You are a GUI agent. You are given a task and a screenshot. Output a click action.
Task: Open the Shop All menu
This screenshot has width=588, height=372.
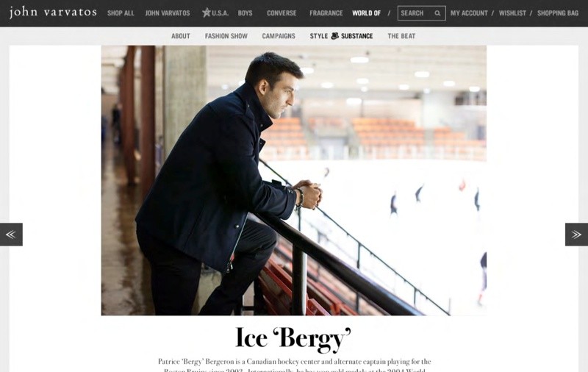coord(121,13)
